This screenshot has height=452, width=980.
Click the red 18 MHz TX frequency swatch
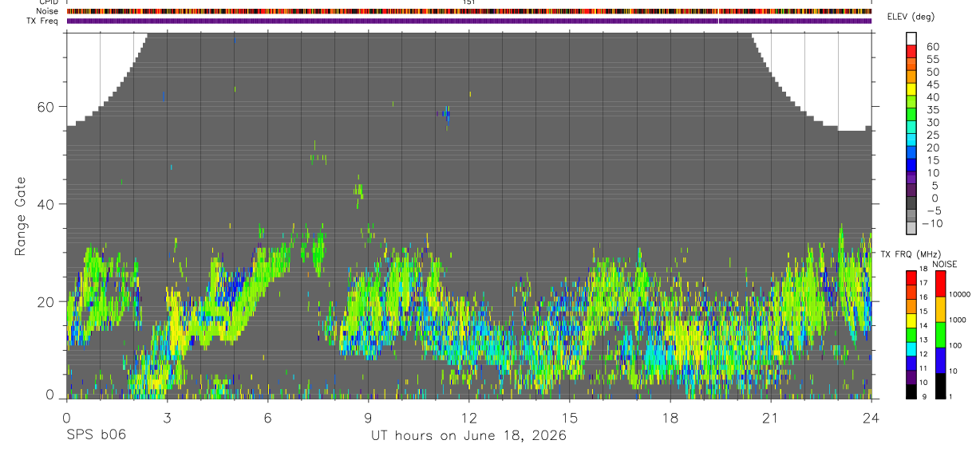[912, 277]
